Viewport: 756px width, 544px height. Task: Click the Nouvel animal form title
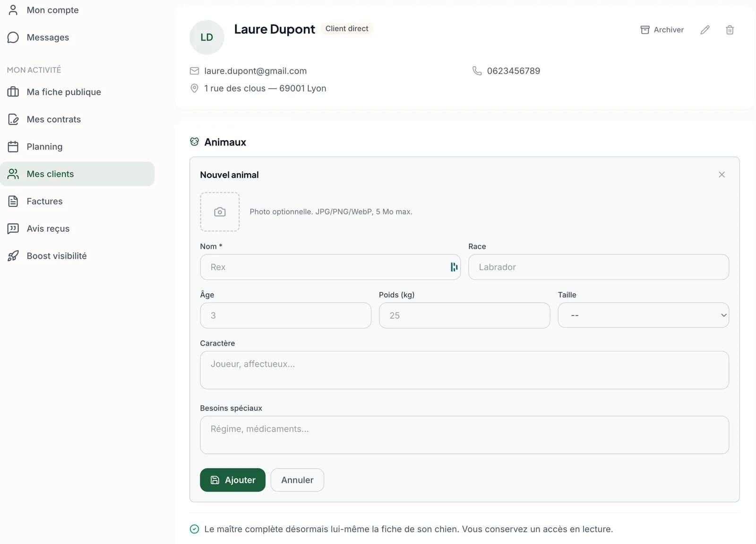tap(229, 175)
